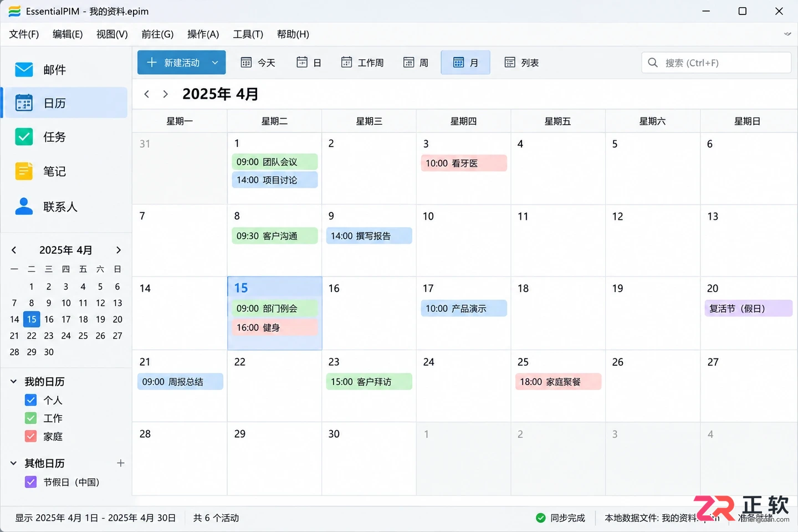The height and width of the screenshot is (532, 798).
Task: Click the search magnifier icon
Action: [653, 63]
